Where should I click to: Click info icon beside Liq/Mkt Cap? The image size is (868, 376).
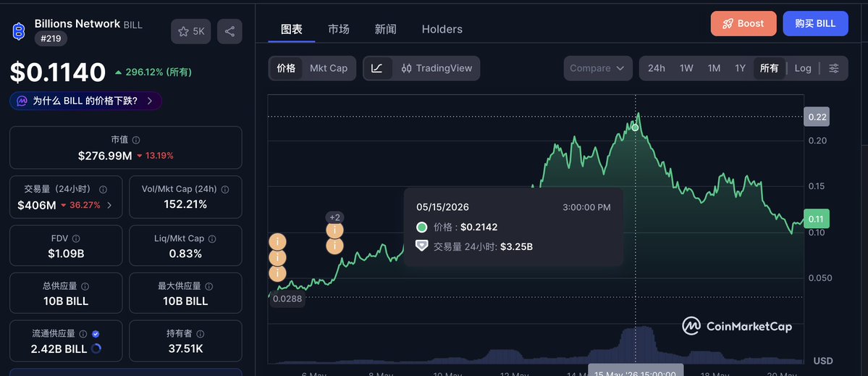pyautogui.click(x=212, y=238)
